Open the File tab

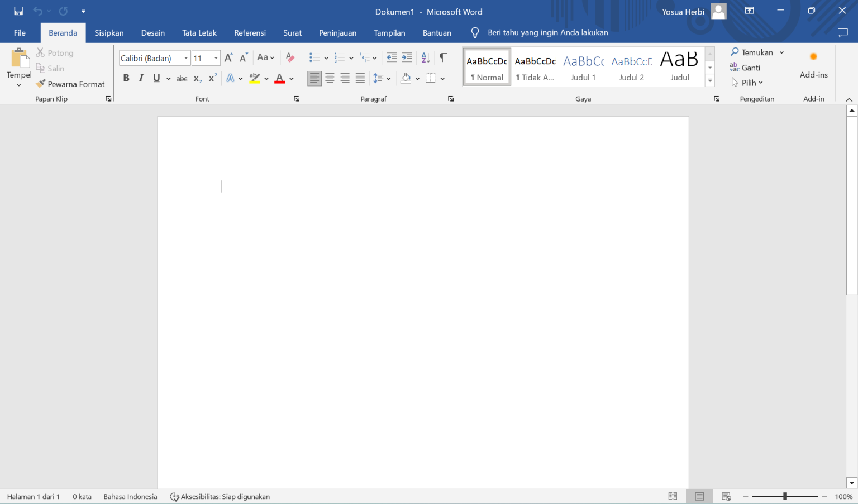pos(20,33)
